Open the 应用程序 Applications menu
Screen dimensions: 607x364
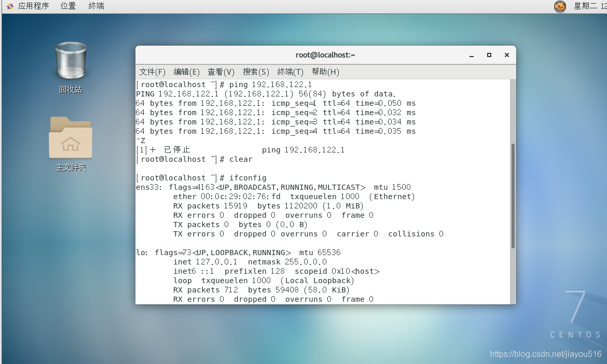(x=33, y=6)
